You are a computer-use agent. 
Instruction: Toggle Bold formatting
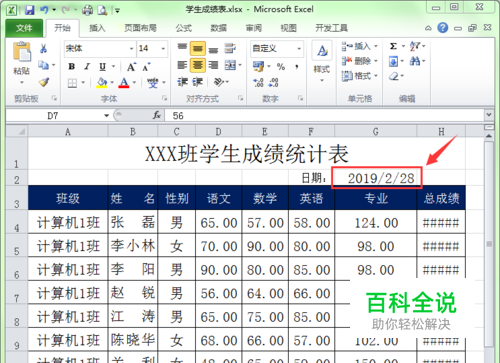(71, 67)
